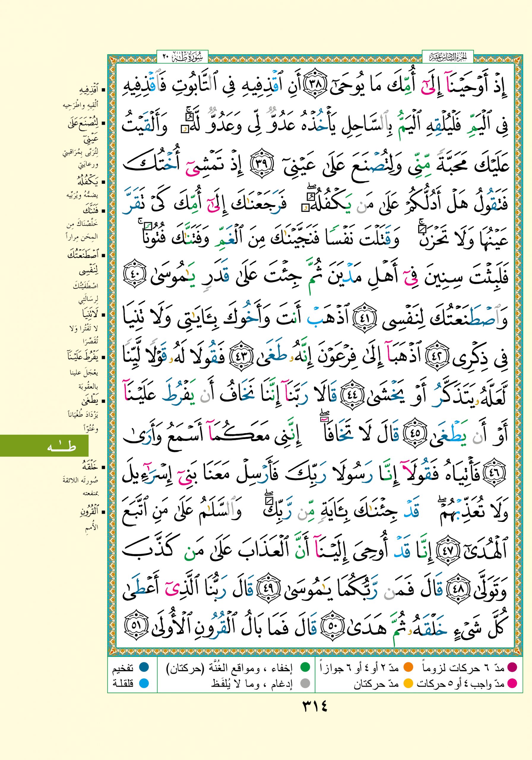Select the verse 46 marker
532x760 pixels.
pos(495,473)
